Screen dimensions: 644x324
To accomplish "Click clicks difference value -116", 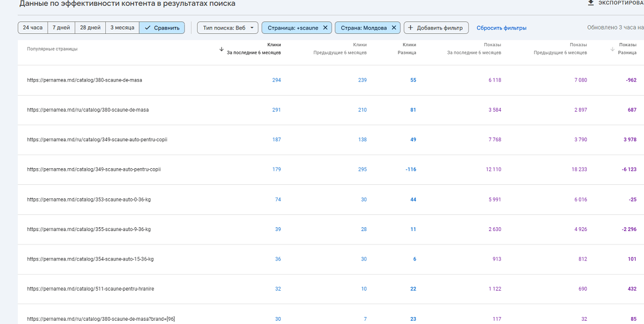I will tap(411, 169).
